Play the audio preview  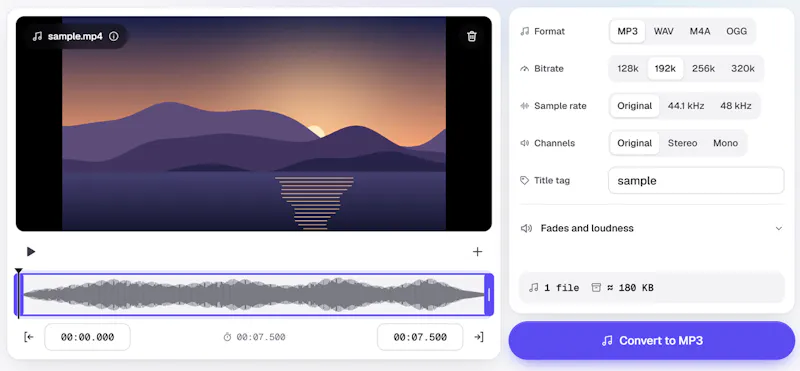(31, 252)
